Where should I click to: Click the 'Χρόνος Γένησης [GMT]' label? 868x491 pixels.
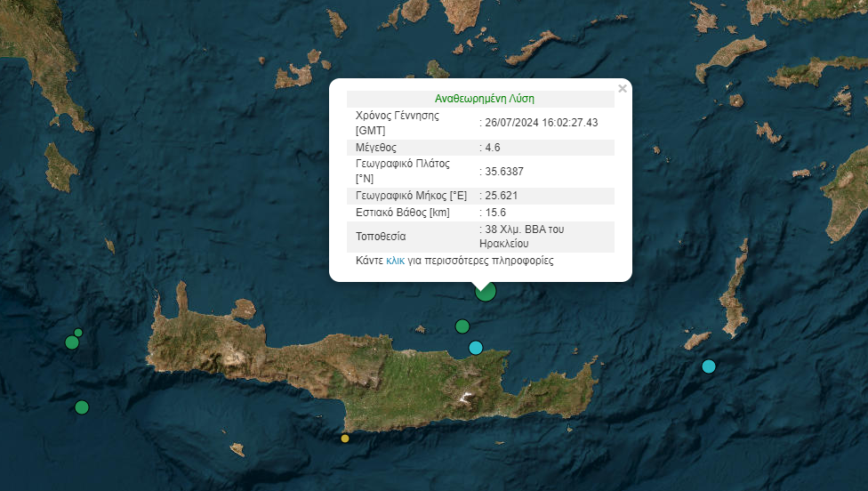tap(397, 123)
